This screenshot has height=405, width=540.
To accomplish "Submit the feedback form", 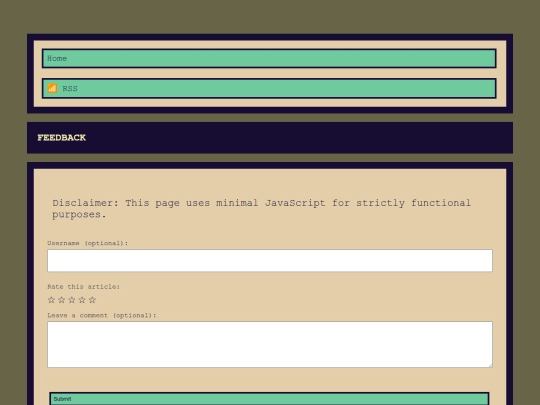I will (269, 399).
